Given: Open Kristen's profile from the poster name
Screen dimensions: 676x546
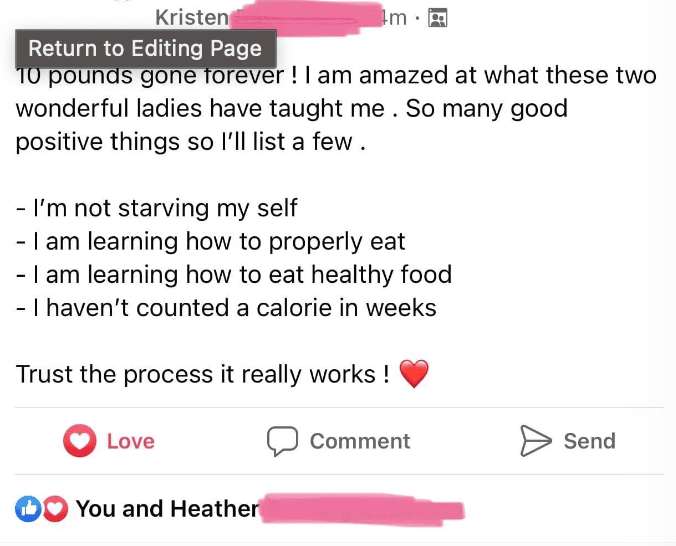Looking at the screenshot, I should (x=192, y=17).
